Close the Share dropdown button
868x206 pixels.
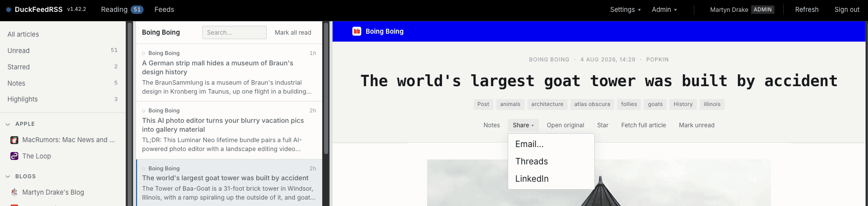(523, 125)
